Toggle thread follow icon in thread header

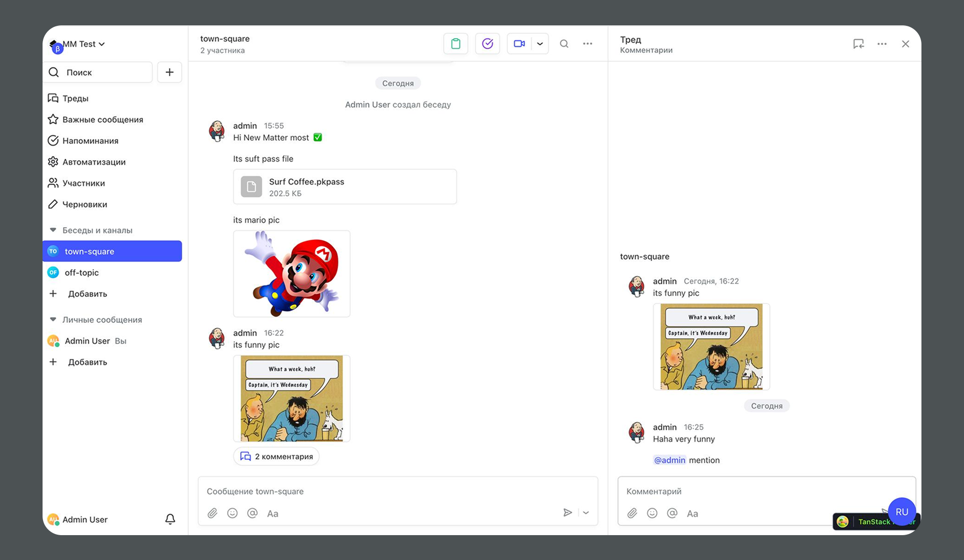[x=858, y=44]
